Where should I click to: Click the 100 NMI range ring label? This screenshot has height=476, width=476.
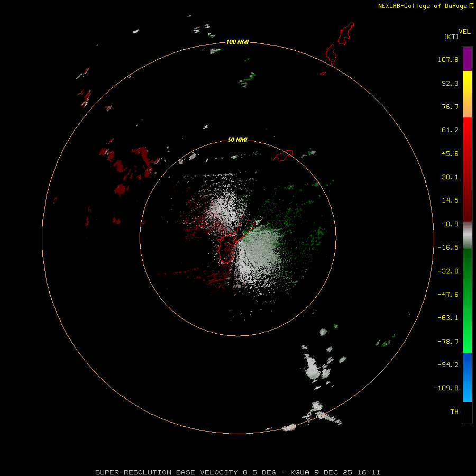click(x=237, y=42)
